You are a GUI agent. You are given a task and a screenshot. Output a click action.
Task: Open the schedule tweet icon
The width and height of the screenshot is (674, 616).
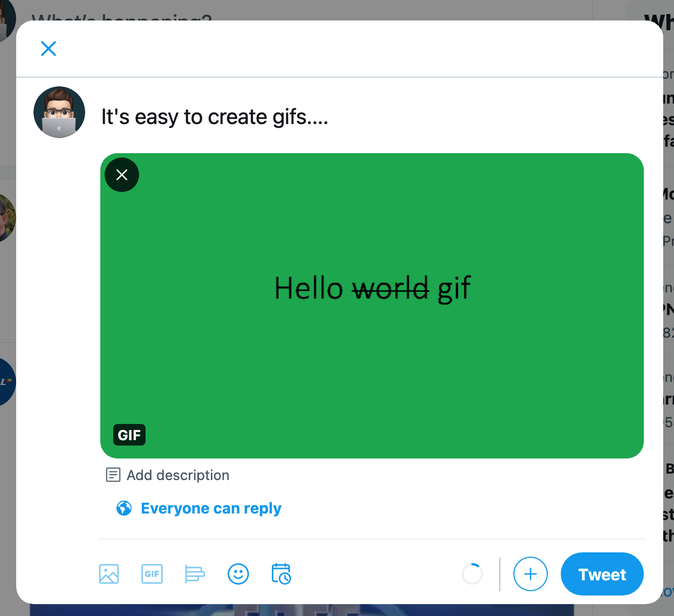281,574
